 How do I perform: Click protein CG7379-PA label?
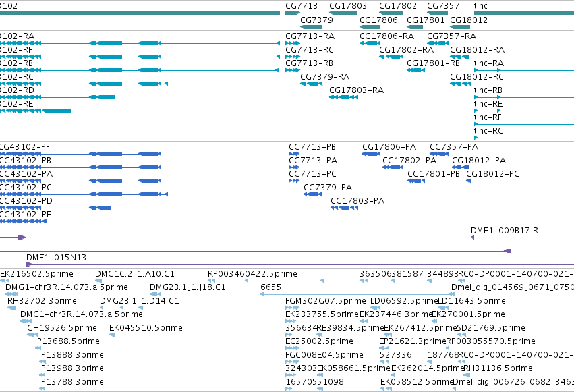pyautogui.click(x=328, y=188)
